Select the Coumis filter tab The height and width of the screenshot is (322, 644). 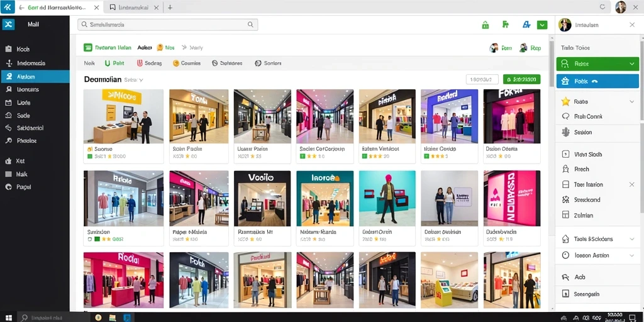(x=187, y=64)
